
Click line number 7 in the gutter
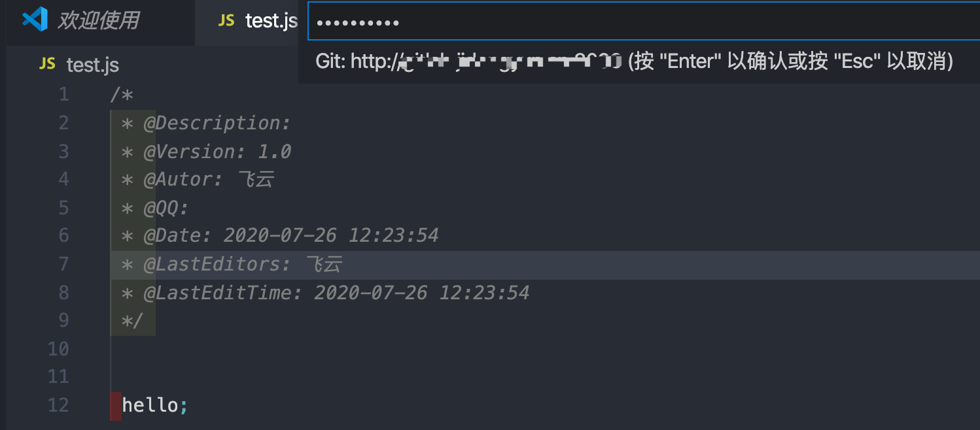tap(63, 264)
